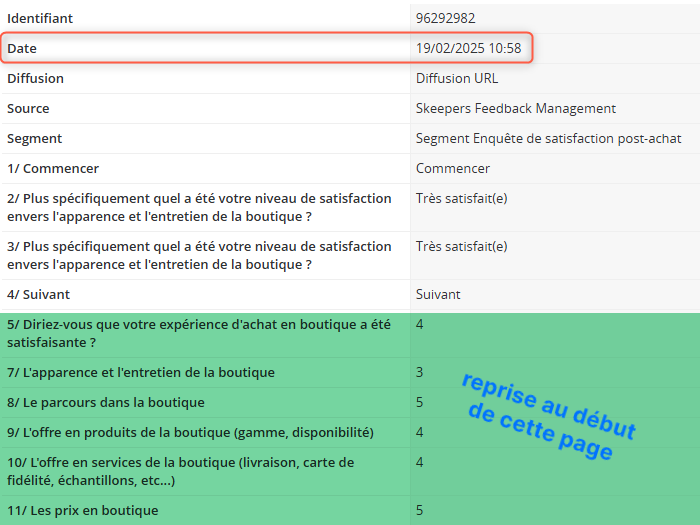Select score 5 for question 11
This screenshot has height=525, width=700.
click(419, 510)
